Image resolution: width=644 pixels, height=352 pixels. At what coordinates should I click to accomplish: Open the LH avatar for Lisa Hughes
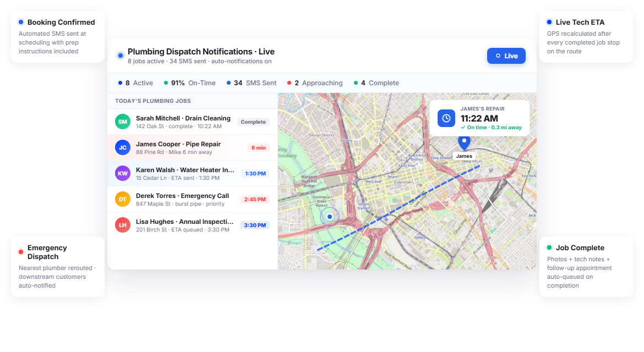(x=122, y=226)
